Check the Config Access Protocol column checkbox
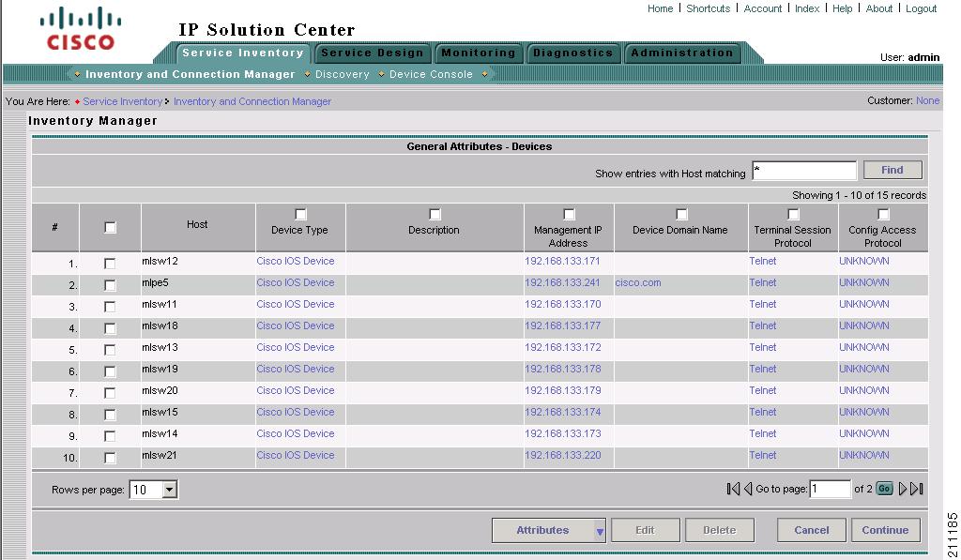961x560 pixels. pos(883,214)
